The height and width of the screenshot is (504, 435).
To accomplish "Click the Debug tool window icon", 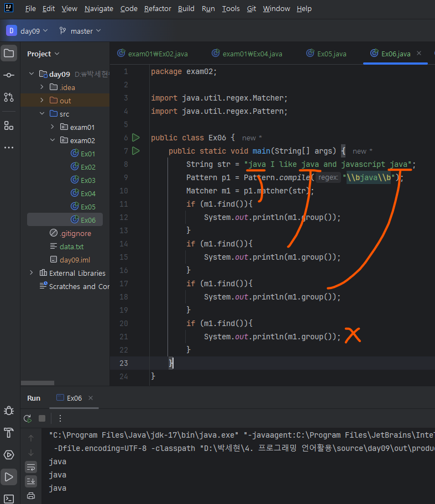I will 9,410.
